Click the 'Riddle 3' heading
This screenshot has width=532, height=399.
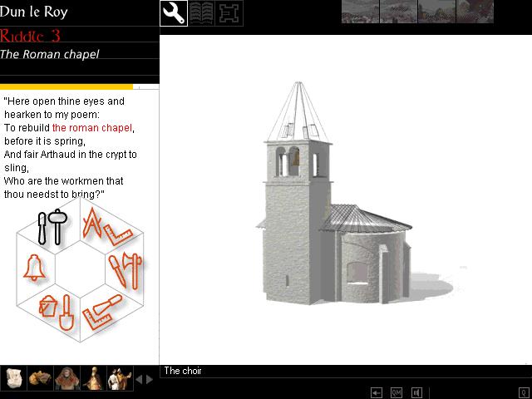pyautogui.click(x=30, y=35)
